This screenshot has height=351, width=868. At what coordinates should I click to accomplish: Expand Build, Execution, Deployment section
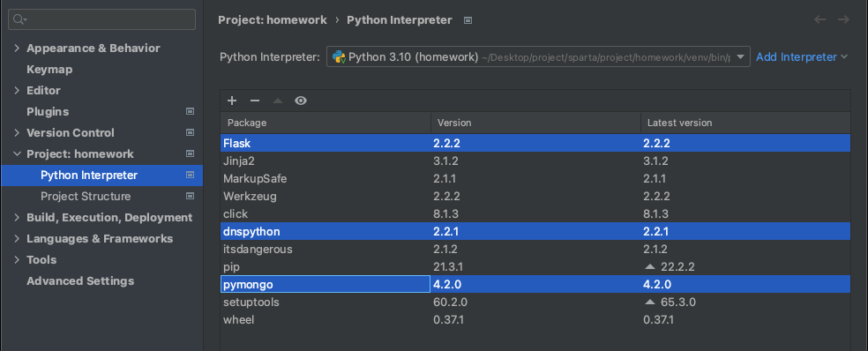17,218
